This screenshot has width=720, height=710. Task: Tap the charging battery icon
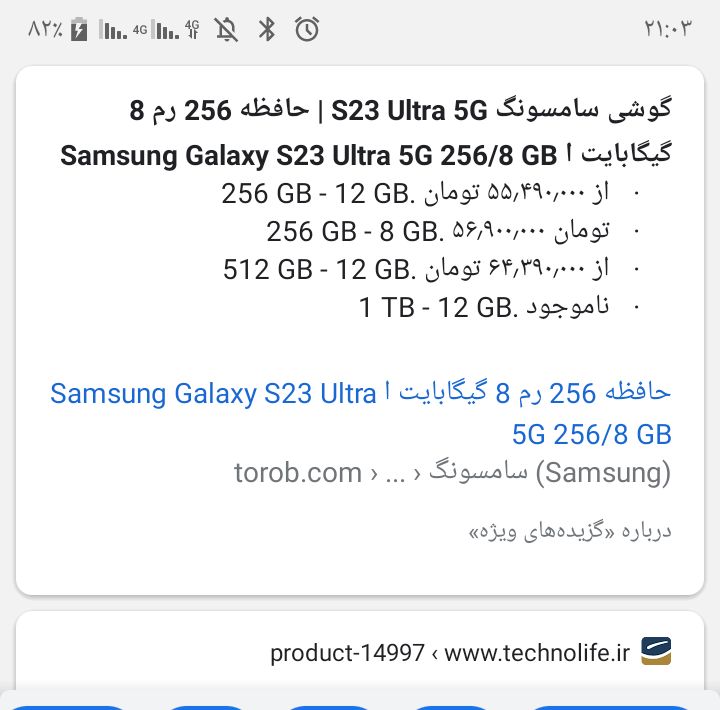pyautogui.click(x=81, y=30)
